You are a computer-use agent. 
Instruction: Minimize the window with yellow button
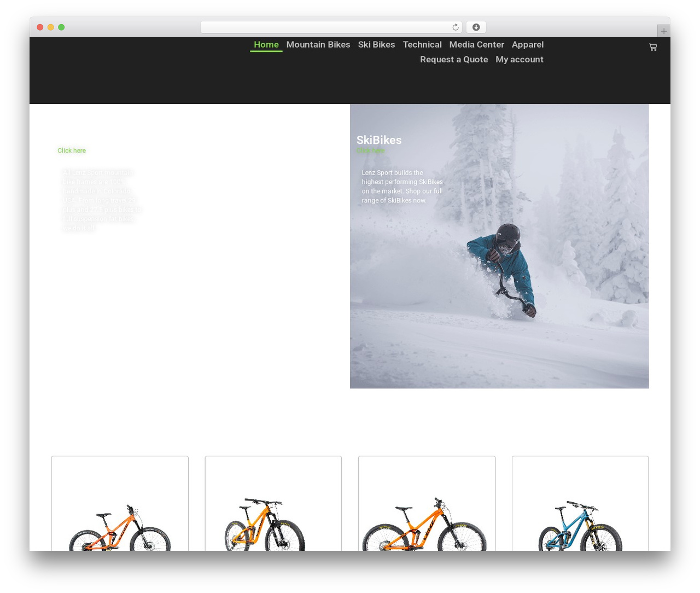[50, 27]
